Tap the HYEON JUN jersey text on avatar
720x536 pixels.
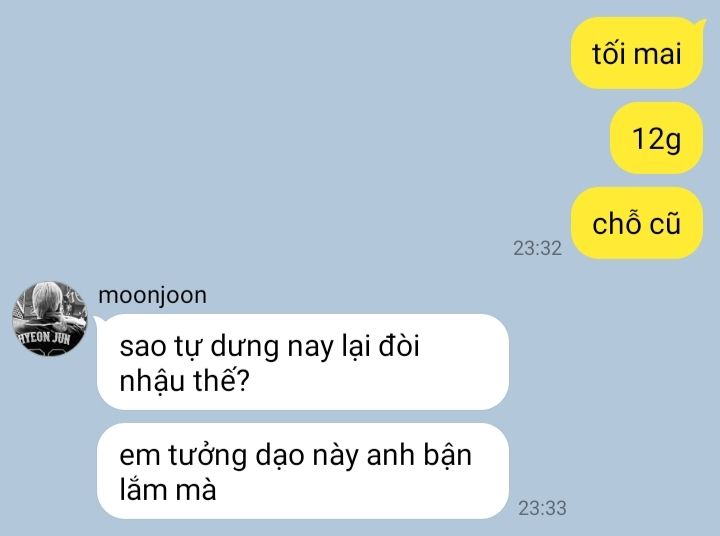[x=45, y=338]
